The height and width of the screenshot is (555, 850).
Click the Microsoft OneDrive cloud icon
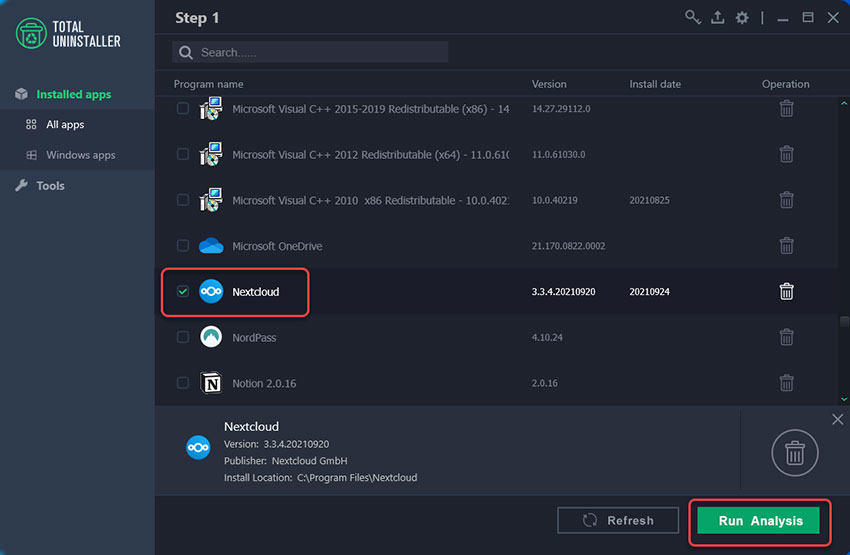(x=211, y=246)
